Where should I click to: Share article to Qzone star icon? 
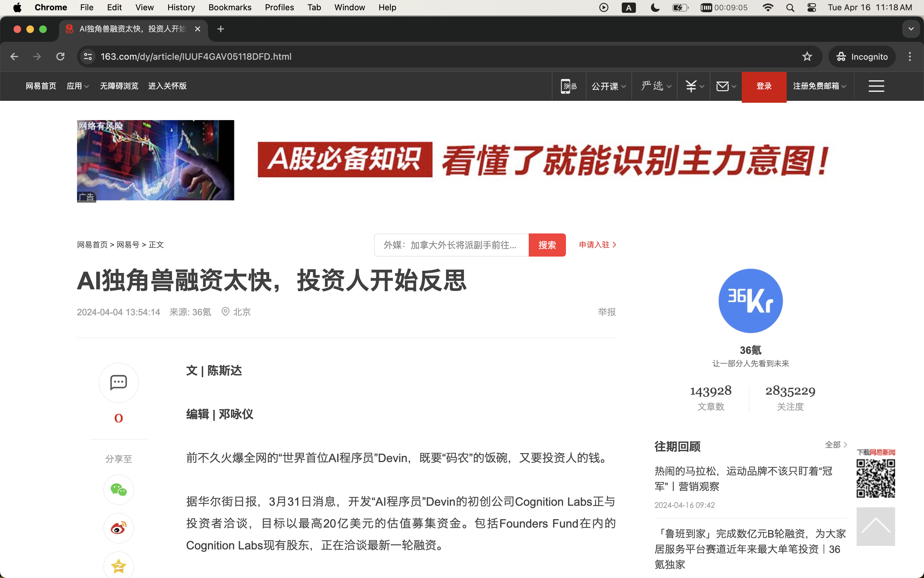pos(119,566)
